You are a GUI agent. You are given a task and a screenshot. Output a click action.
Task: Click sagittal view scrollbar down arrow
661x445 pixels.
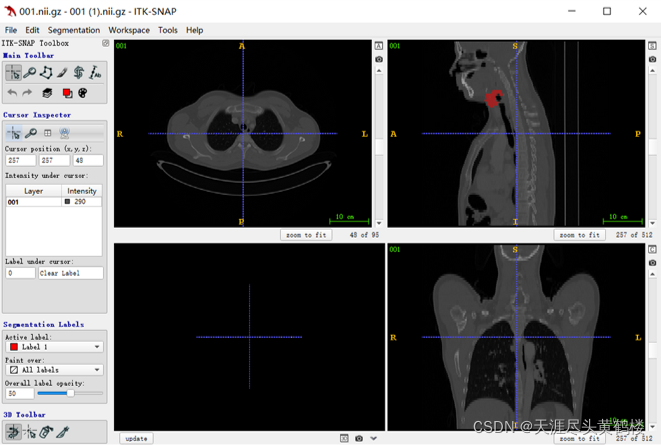[652, 223]
